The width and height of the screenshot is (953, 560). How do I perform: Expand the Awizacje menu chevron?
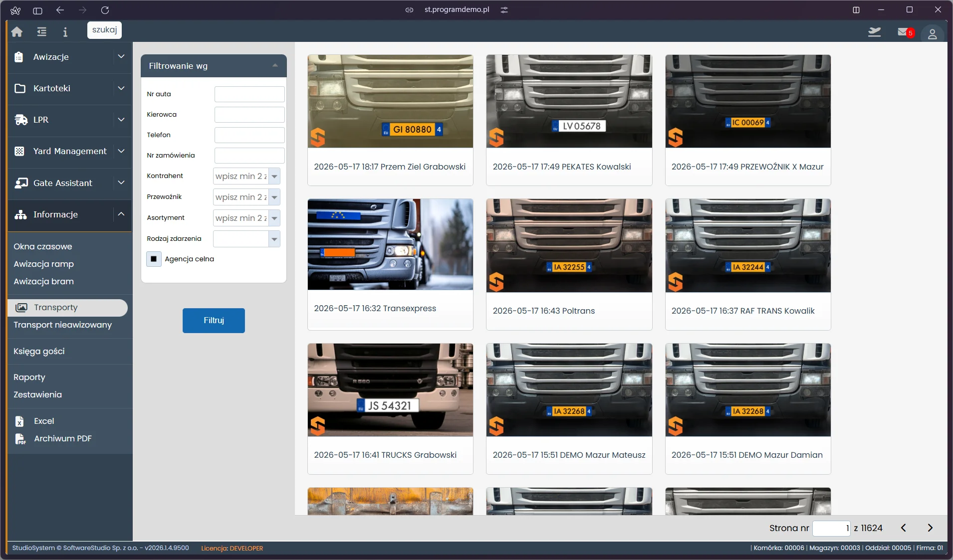tap(121, 56)
